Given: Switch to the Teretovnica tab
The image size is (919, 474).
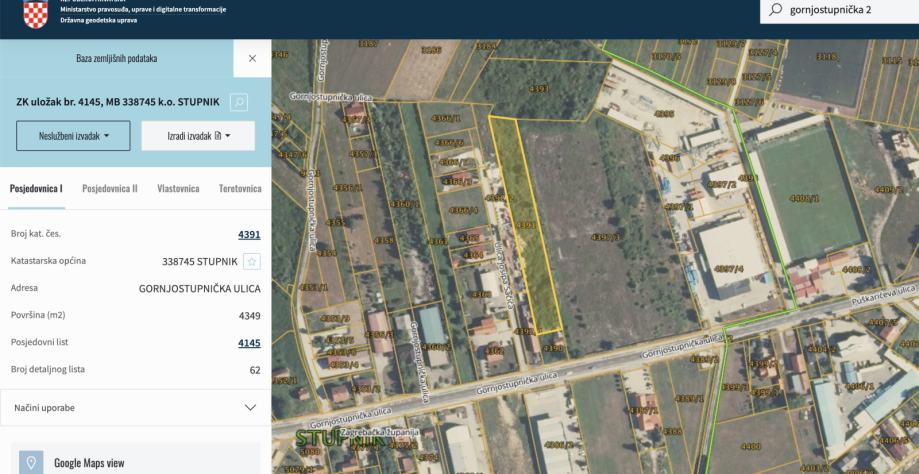Looking at the screenshot, I should (x=240, y=188).
